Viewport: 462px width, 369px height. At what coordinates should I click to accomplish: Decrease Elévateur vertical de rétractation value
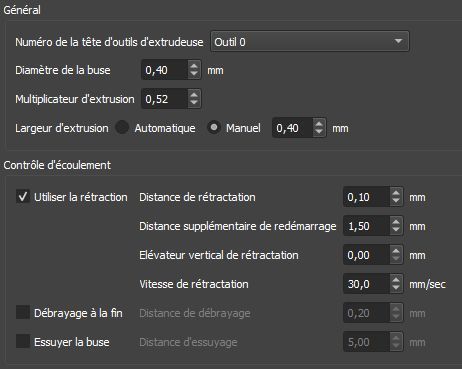pyautogui.click(x=396, y=259)
